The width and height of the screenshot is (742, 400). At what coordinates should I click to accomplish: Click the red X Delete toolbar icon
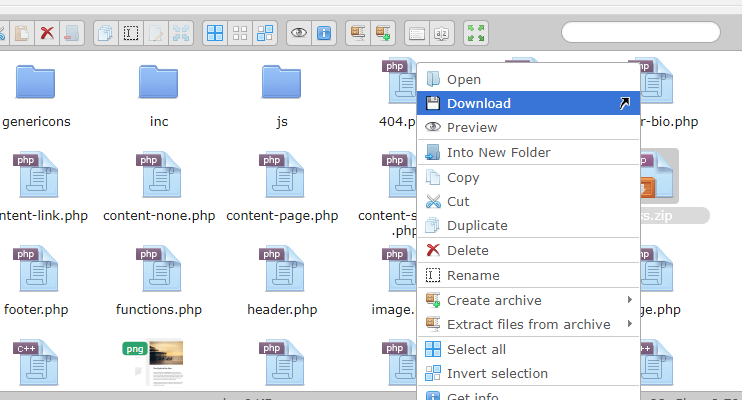point(47,33)
